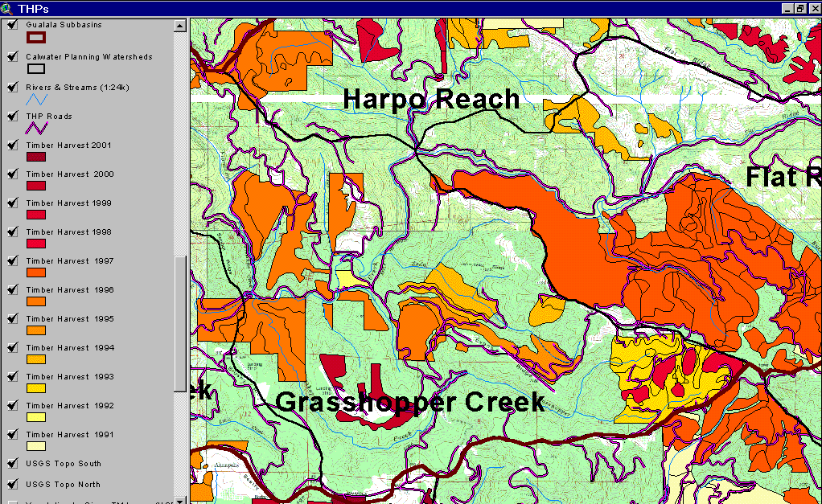This screenshot has height=504, width=822.
Task: Uncheck the Gualala Subbasins layer checkbox
Action: 13,25
